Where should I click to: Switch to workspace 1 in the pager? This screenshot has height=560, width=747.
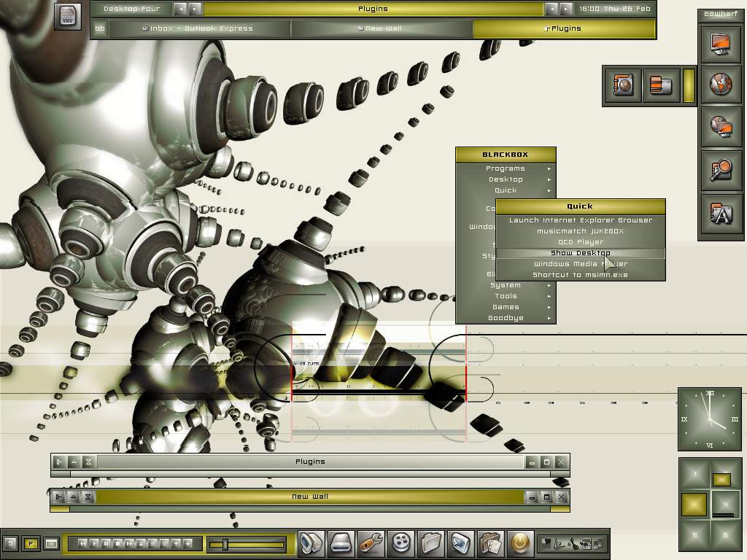[x=695, y=474]
